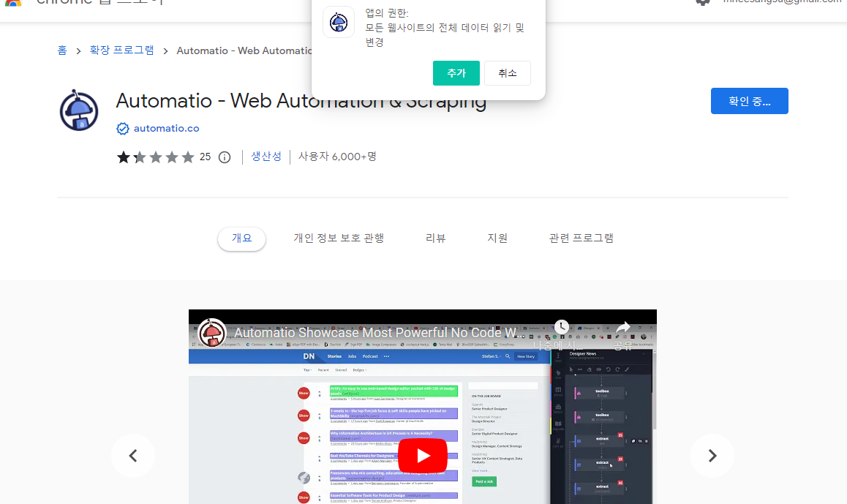The image size is (847, 504).
Task: Click the video's watch later clock icon
Action: click(x=561, y=327)
